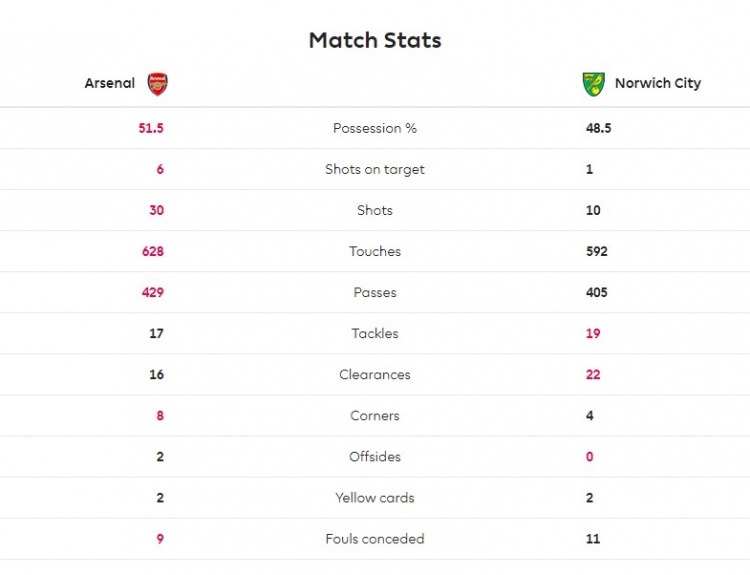This screenshot has height=575, width=750.
Task: Click the Norwich City club crest icon
Action: 594,84
